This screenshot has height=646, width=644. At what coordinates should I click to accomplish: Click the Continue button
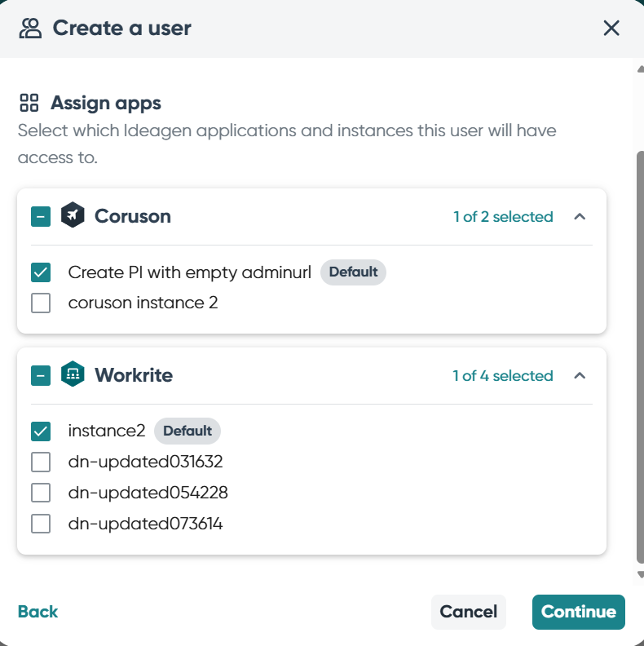pyautogui.click(x=578, y=612)
